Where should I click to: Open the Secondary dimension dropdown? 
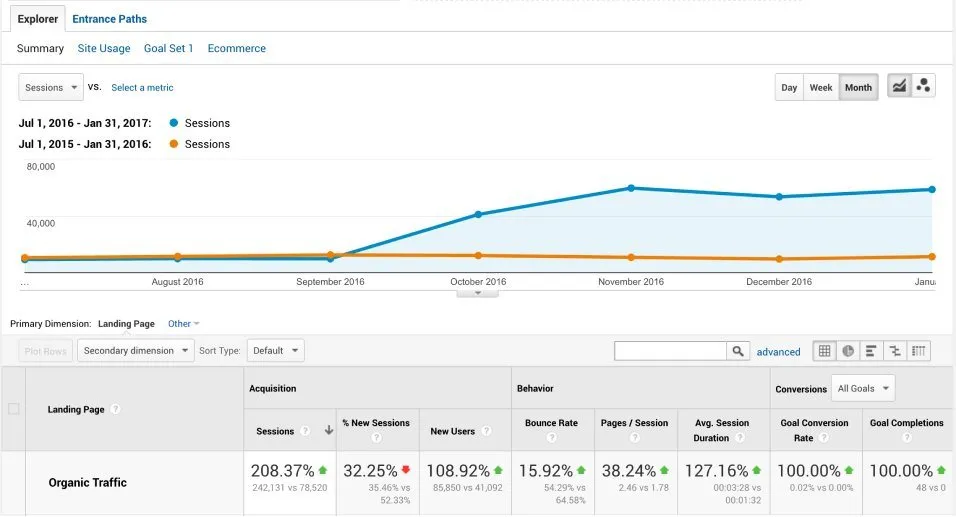pos(137,351)
